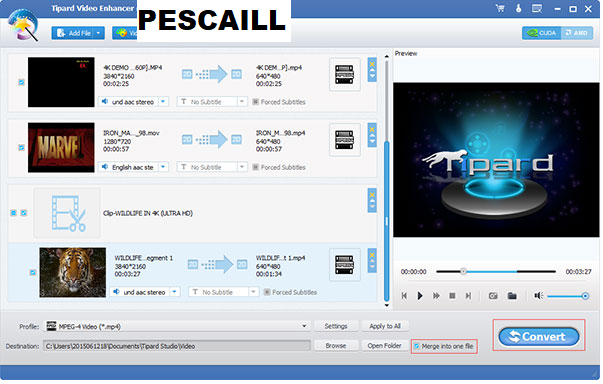Click the Destination path field
Viewport: 603px width, 384px height.
(177, 346)
